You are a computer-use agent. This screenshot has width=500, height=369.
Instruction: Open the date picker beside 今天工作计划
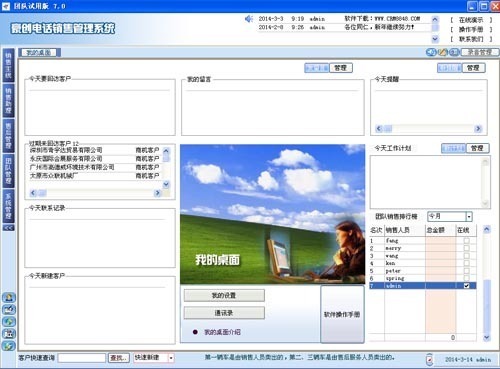(453, 148)
